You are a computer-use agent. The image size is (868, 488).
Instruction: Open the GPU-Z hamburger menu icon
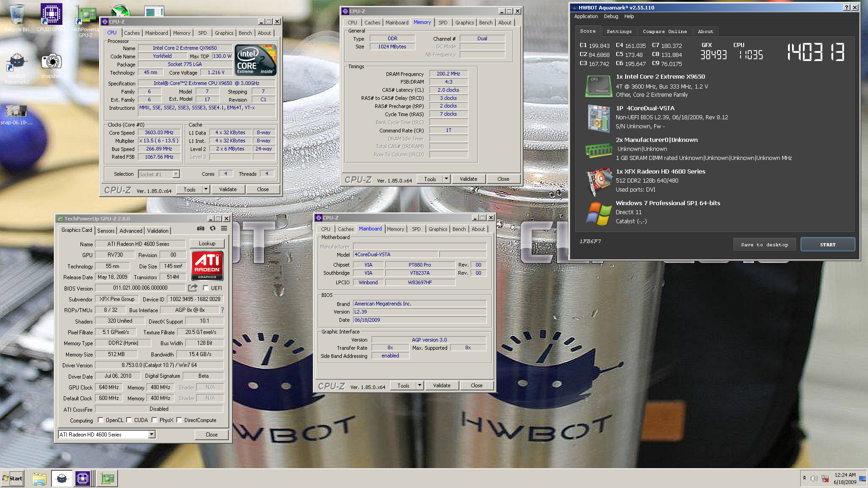coord(224,229)
